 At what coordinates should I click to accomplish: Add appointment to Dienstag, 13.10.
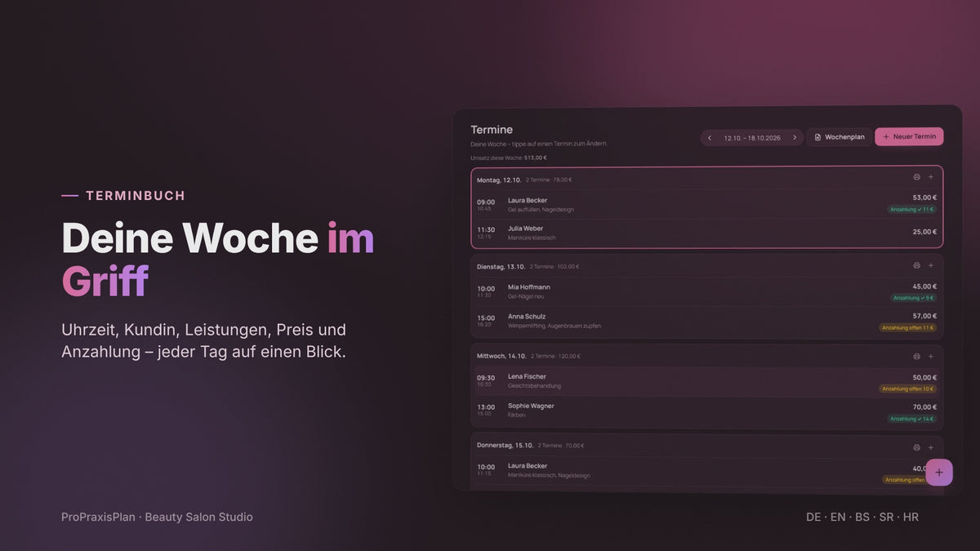(x=930, y=265)
